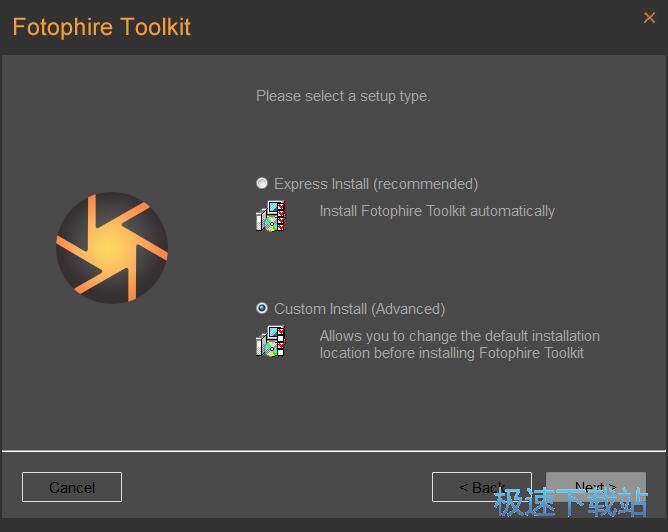Image resolution: width=668 pixels, height=532 pixels.
Task: Go to previous step with Back
Action: point(482,487)
